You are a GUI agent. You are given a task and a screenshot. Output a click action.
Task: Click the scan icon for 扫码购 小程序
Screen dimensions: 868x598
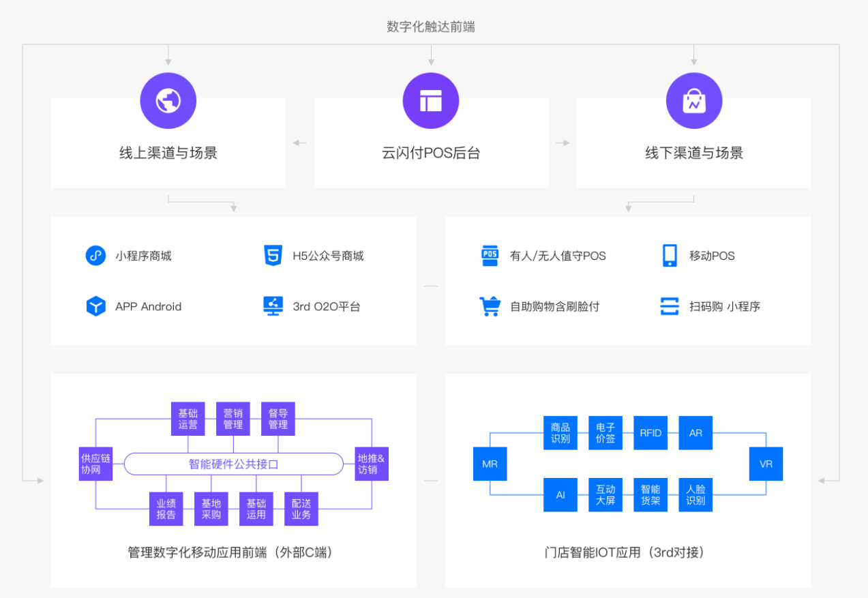[669, 307]
